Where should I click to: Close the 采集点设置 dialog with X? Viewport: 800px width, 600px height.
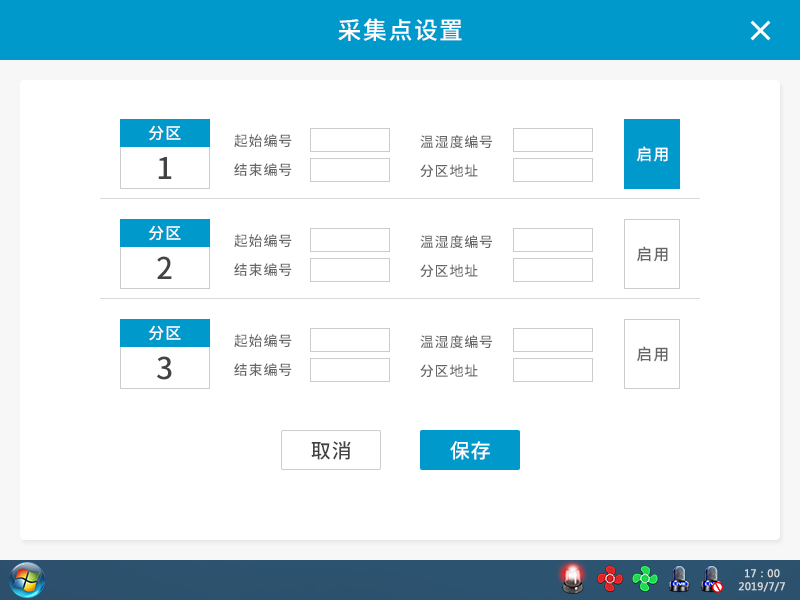[760, 31]
